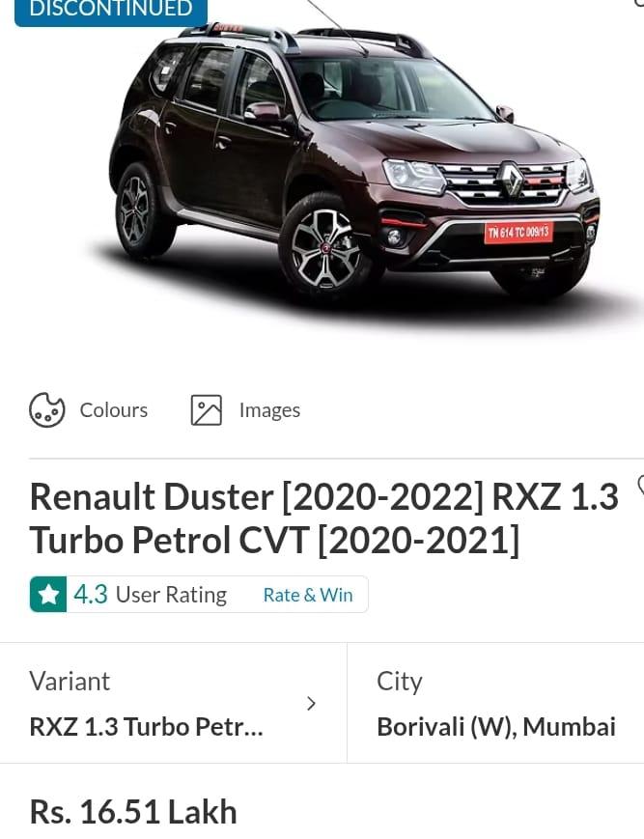Open the Images gallery picture icon
Viewport: 644px width, 839px height.
(207, 410)
